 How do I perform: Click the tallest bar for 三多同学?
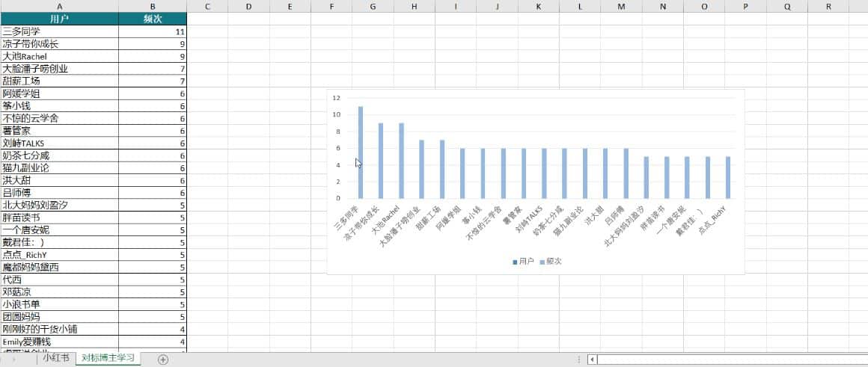361,152
